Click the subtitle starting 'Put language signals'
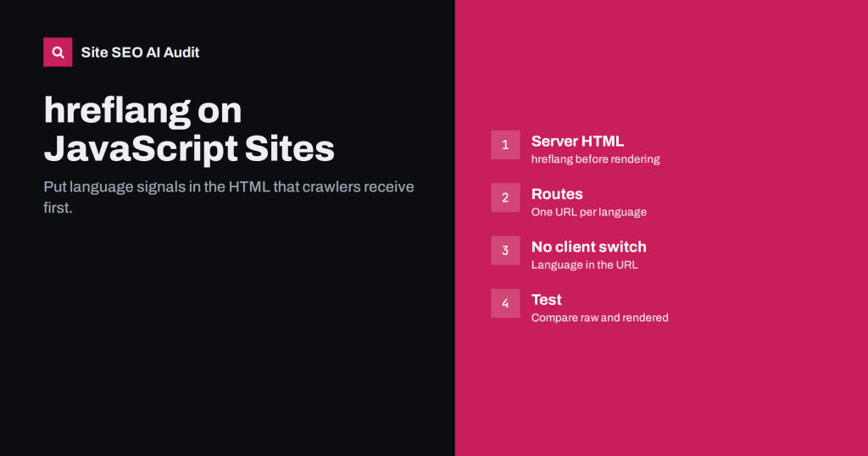Viewport: 868px width, 456px height. 229,197
